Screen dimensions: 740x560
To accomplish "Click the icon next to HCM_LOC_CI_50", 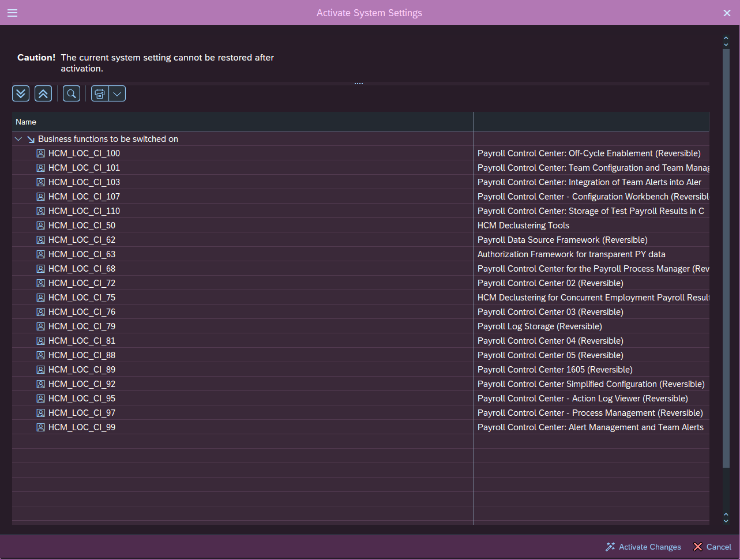I will coord(41,225).
